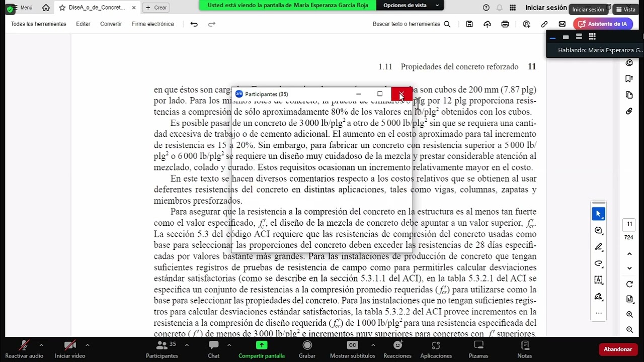Click the red Abandonar button
The image size is (644, 362).
(x=618, y=349)
